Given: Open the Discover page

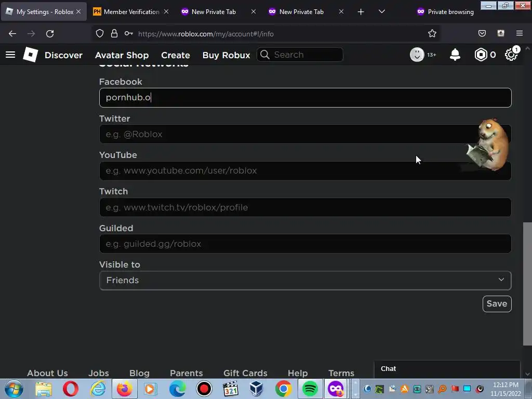Looking at the screenshot, I should pos(63,55).
